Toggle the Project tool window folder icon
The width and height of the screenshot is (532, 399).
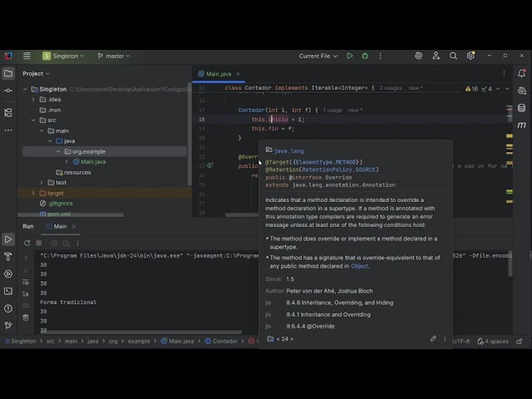(8, 73)
